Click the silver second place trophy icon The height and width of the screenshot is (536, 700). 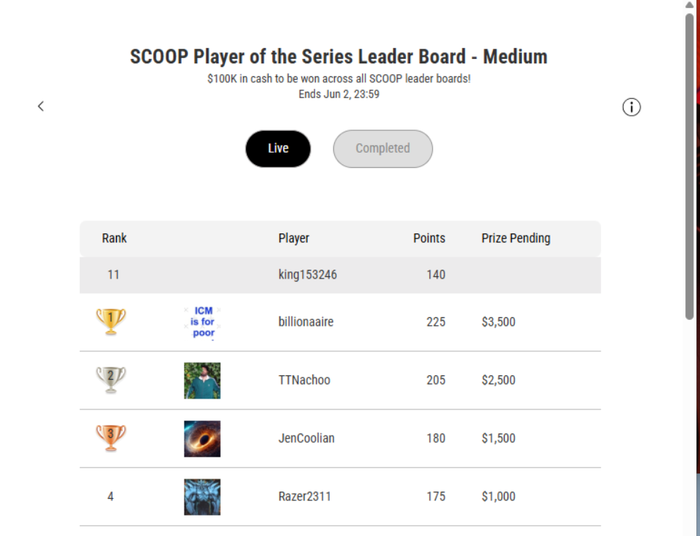111,380
